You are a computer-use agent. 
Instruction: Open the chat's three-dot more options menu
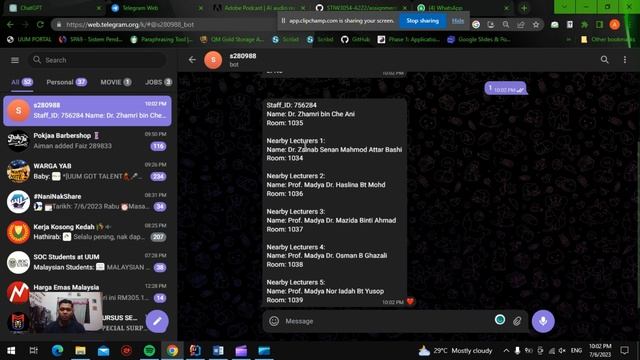click(625, 60)
